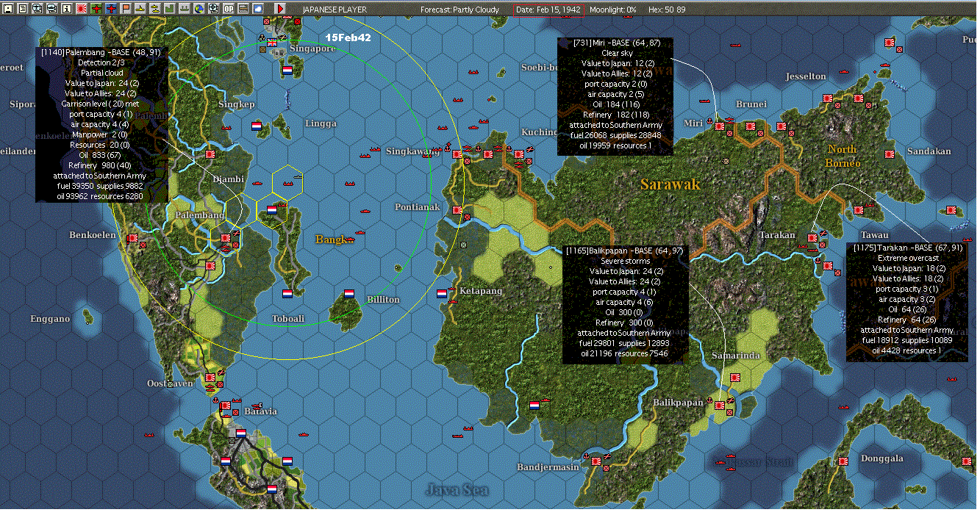The width and height of the screenshot is (980, 515).
Task: Select Dutch flag in yellow hex on Bangka
Action: [271, 210]
